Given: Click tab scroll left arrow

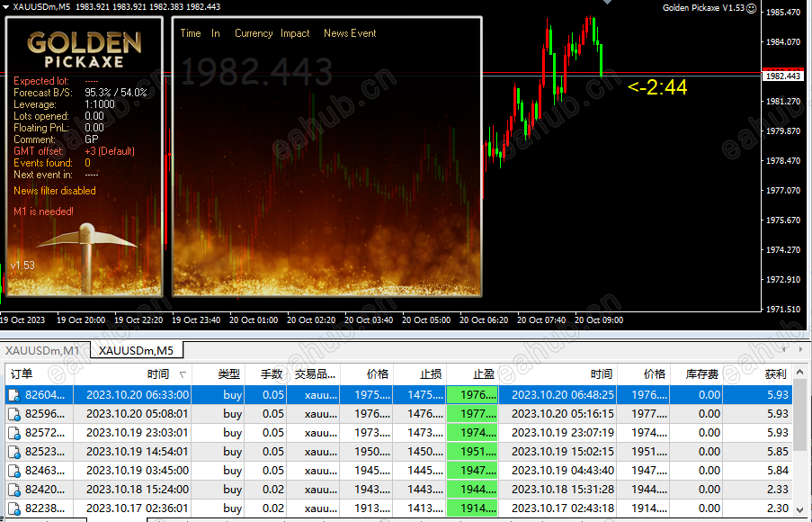Looking at the screenshot, I should click(x=783, y=349).
